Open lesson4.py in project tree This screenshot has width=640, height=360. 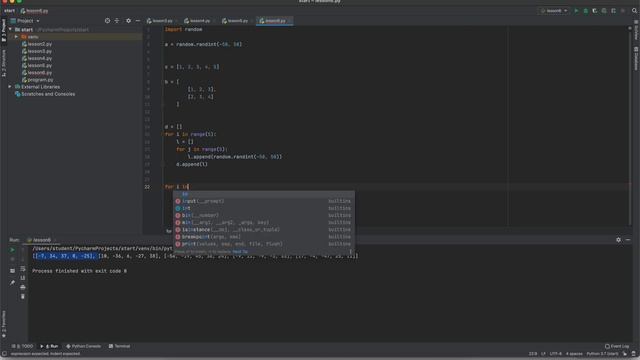(x=40, y=58)
